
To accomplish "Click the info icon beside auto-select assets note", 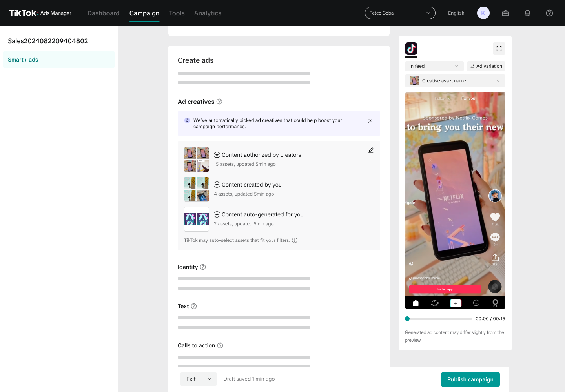I will (x=295, y=240).
